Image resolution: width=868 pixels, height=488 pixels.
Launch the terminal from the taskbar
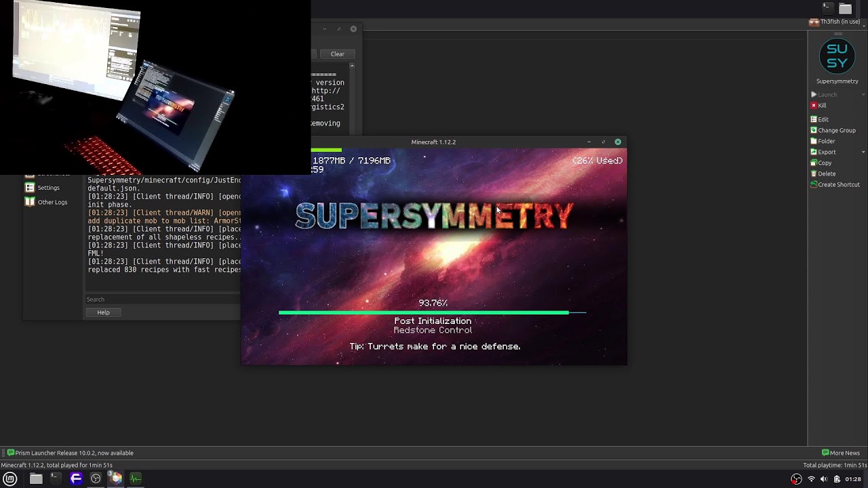(55, 479)
